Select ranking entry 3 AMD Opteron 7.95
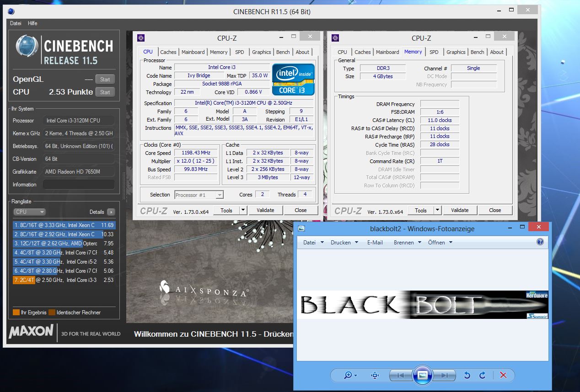Image resolution: width=580 pixels, height=392 pixels. point(64,243)
